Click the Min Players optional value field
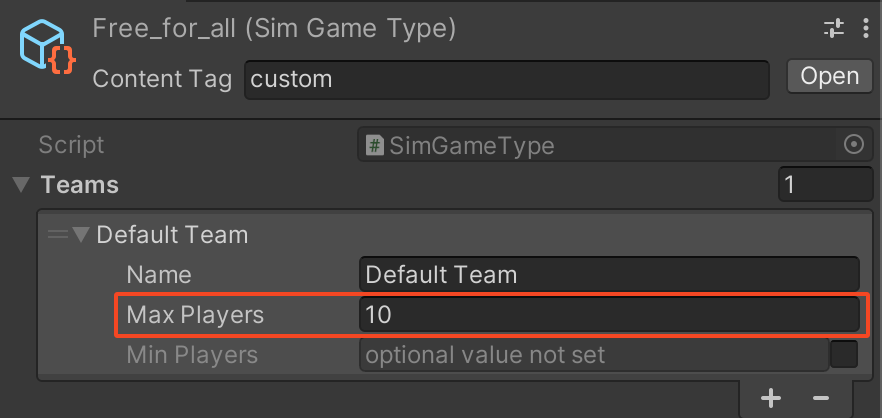 [x=593, y=355]
